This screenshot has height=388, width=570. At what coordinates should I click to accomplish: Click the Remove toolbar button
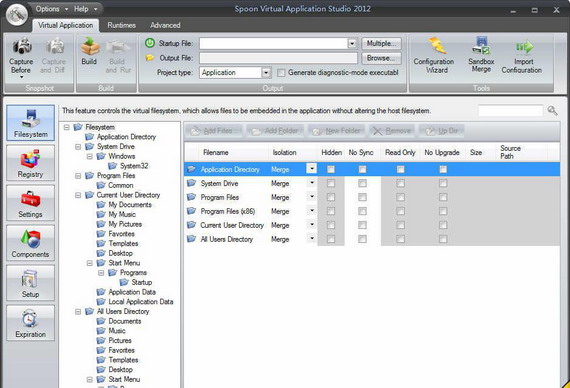point(392,131)
